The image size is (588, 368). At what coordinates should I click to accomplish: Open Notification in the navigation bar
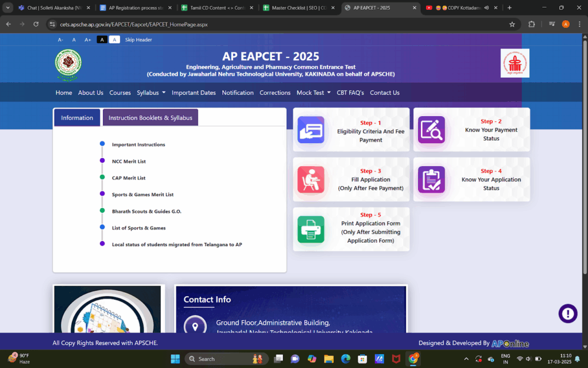click(238, 93)
